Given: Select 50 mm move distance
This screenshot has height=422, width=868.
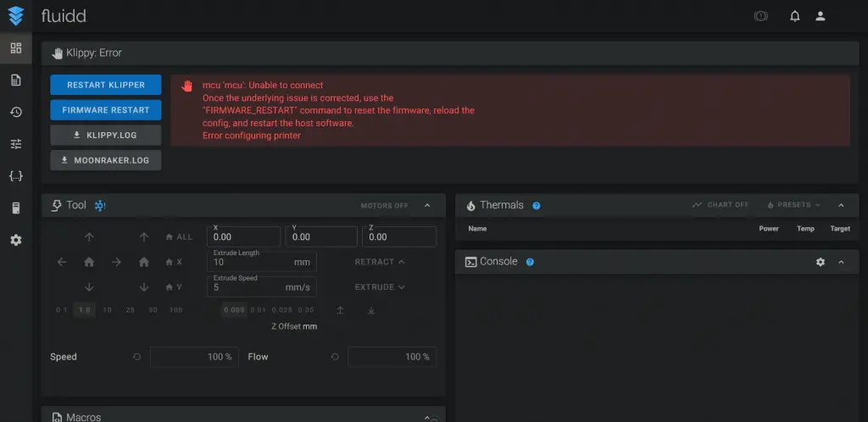Looking at the screenshot, I should (x=153, y=310).
